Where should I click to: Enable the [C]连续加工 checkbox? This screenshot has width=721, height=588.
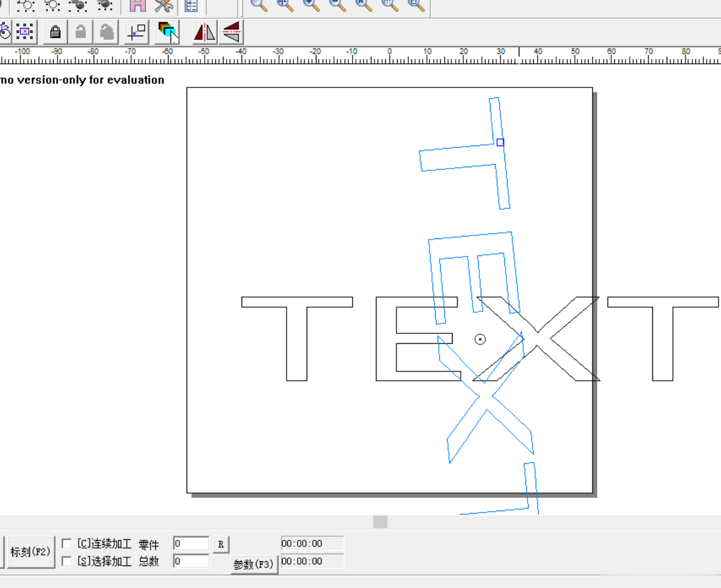pyautogui.click(x=67, y=544)
